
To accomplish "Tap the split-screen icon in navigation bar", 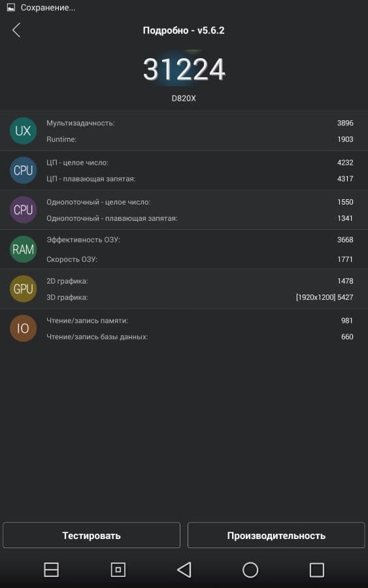I will coord(51,570).
